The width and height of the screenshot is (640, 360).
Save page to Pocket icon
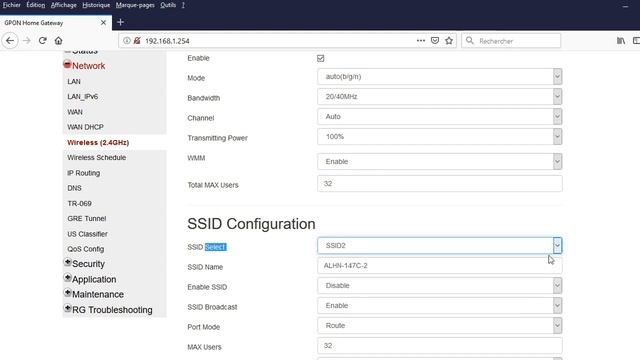point(435,41)
